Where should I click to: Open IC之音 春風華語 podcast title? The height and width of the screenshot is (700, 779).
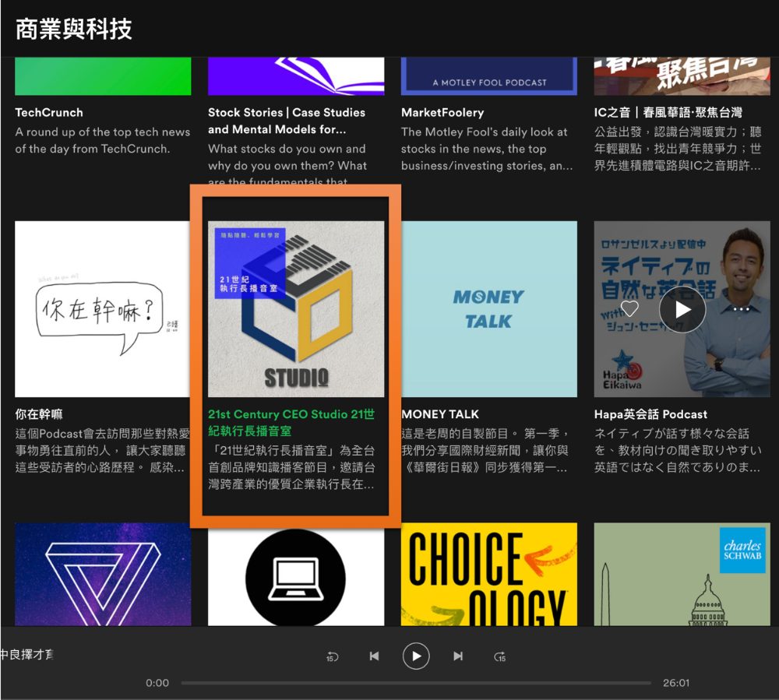point(668,113)
